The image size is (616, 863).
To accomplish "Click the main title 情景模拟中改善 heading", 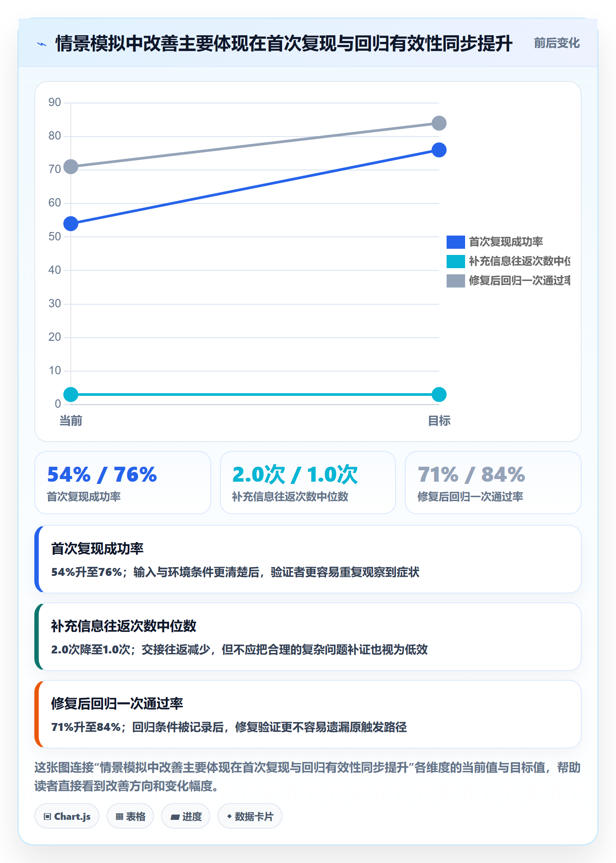I will click(284, 44).
